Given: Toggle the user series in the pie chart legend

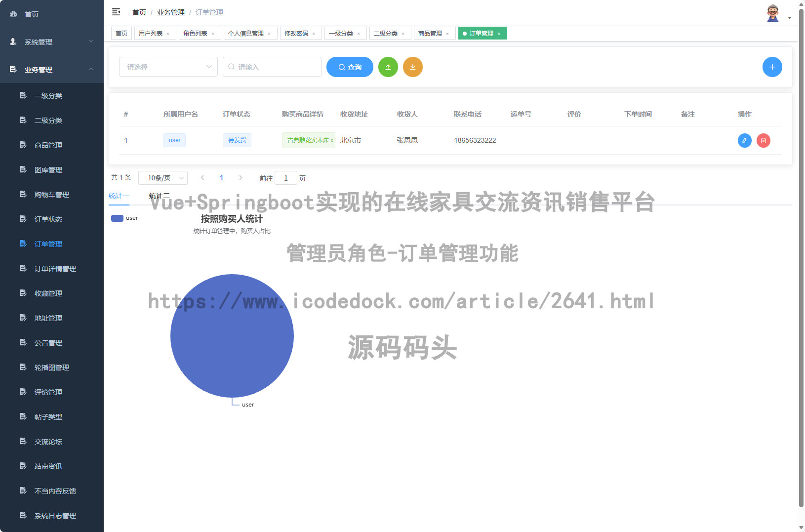Looking at the screenshot, I should 124,217.
